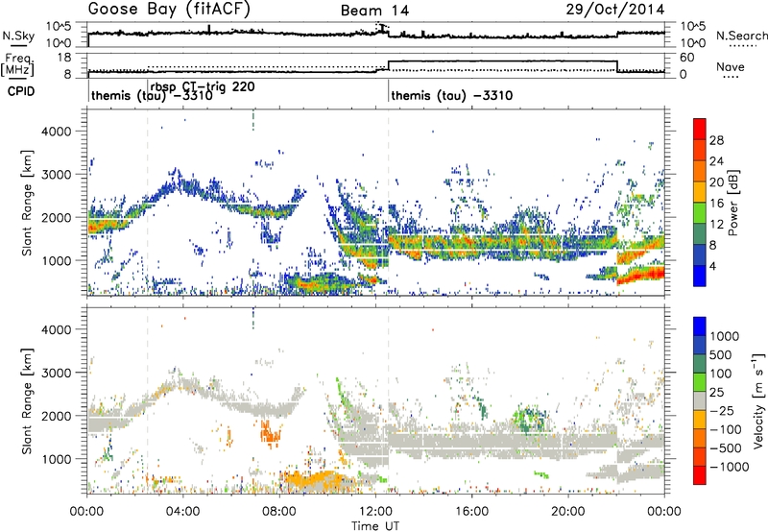The width and height of the screenshot is (768, 532).
Task: Click the velocity panel Slant Range [km] label
Action: (x=27, y=400)
